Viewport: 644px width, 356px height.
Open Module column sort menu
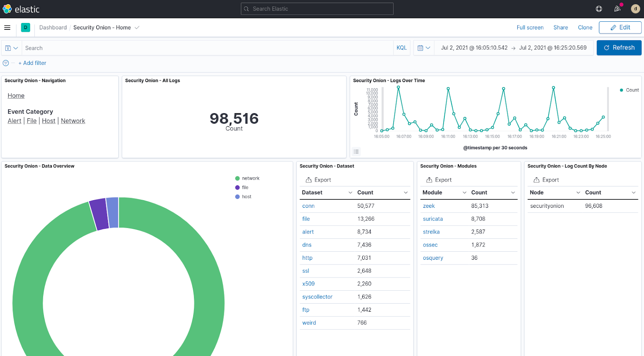(x=465, y=192)
